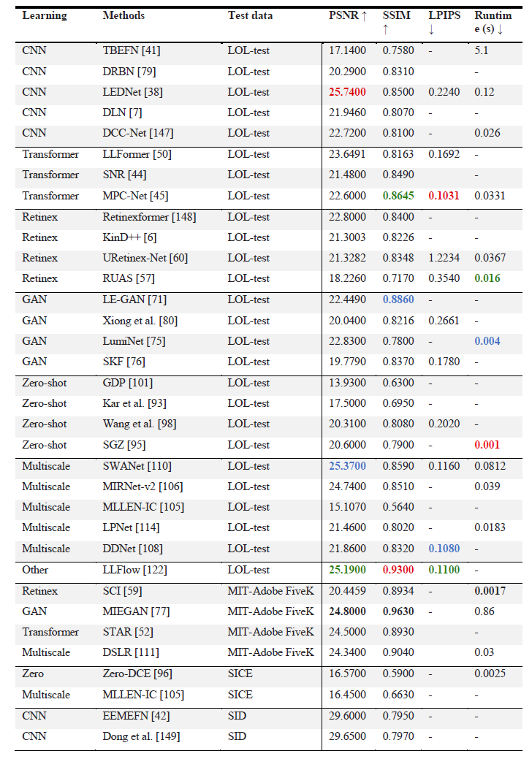Click the Methods column header

[124, 15]
